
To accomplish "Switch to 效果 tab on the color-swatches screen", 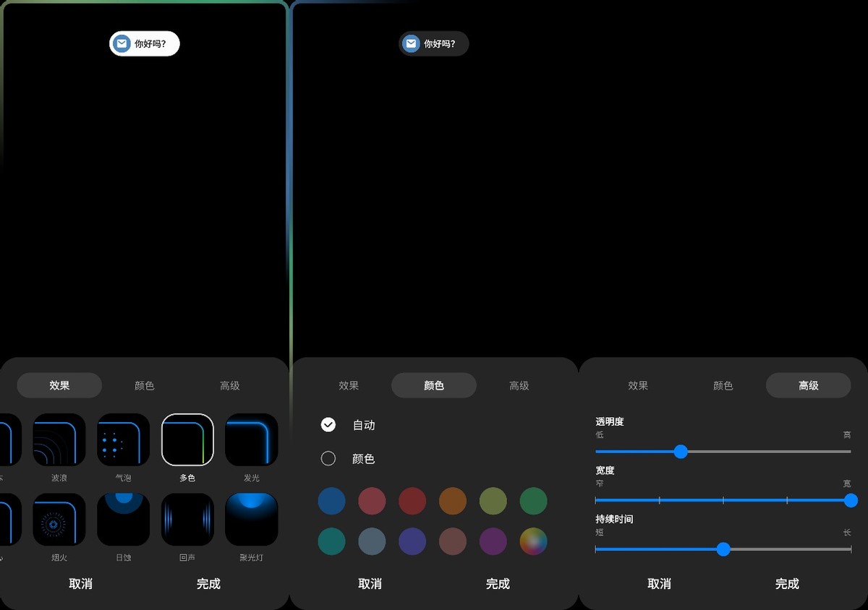I will click(x=349, y=385).
